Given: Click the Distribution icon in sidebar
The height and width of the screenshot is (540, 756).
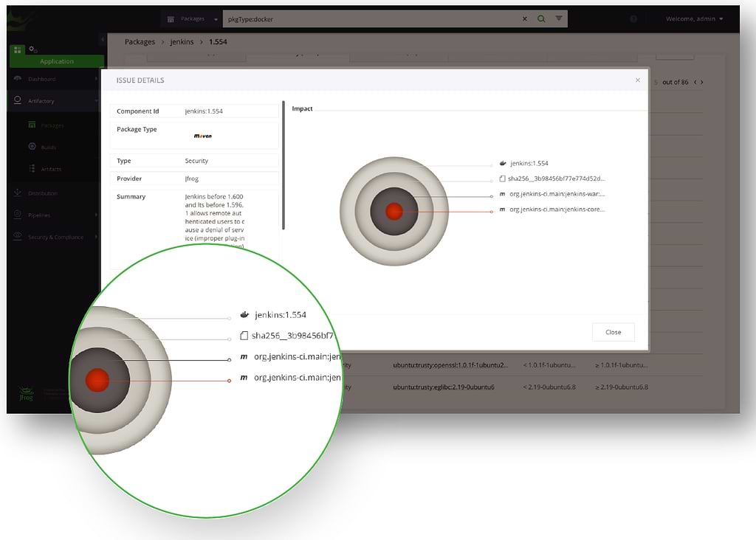Looking at the screenshot, I should 18,193.
